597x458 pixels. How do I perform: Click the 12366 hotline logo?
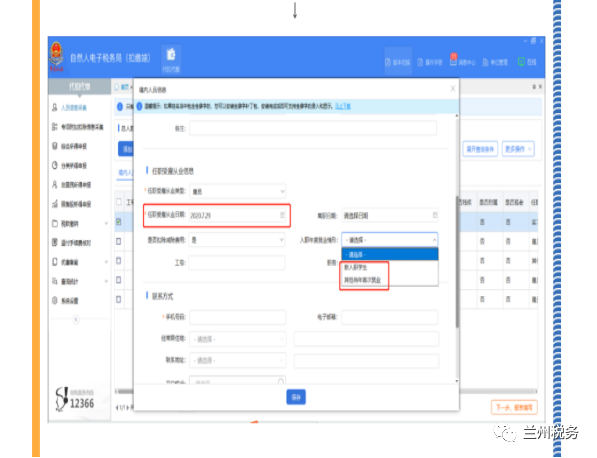75,399
